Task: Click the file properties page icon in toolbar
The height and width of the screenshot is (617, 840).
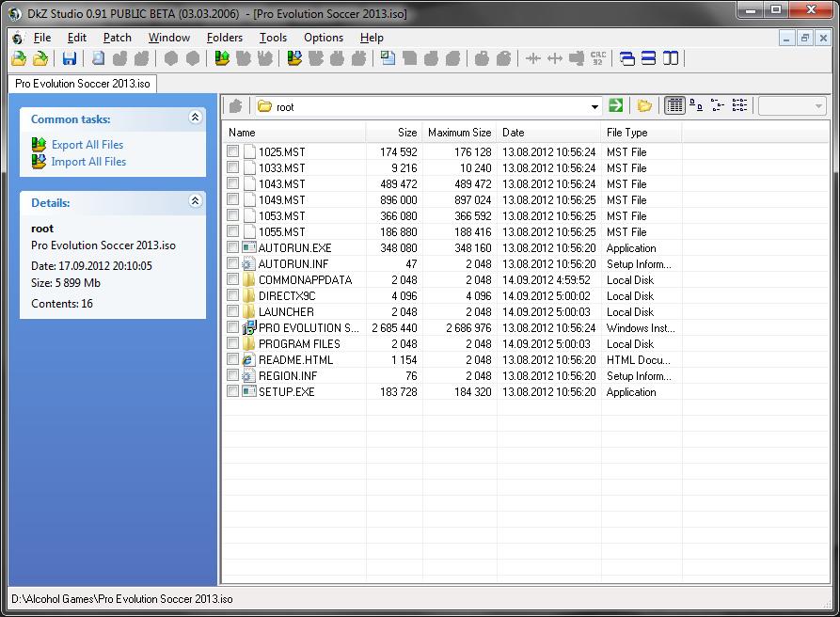Action: pyautogui.click(x=98, y=58)
